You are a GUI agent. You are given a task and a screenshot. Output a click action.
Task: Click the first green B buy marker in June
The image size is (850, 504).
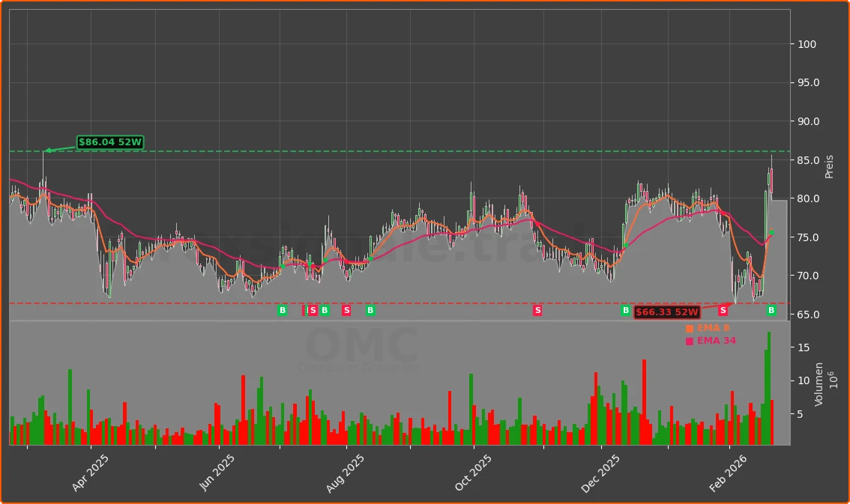point(282,310)
